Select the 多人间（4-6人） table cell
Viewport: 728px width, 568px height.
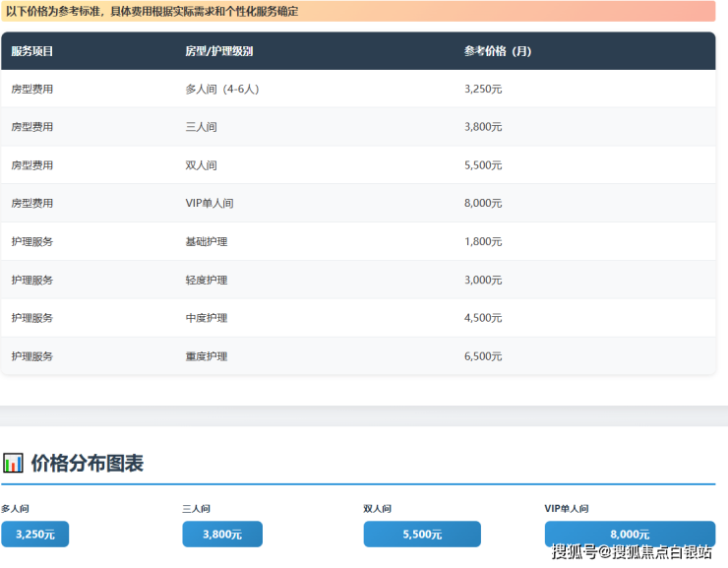[221, 89]
